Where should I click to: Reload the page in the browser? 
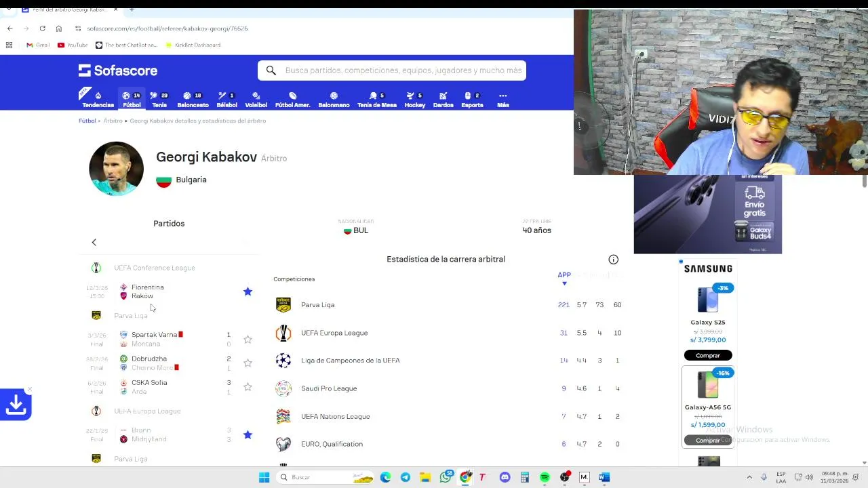[42, 28]
